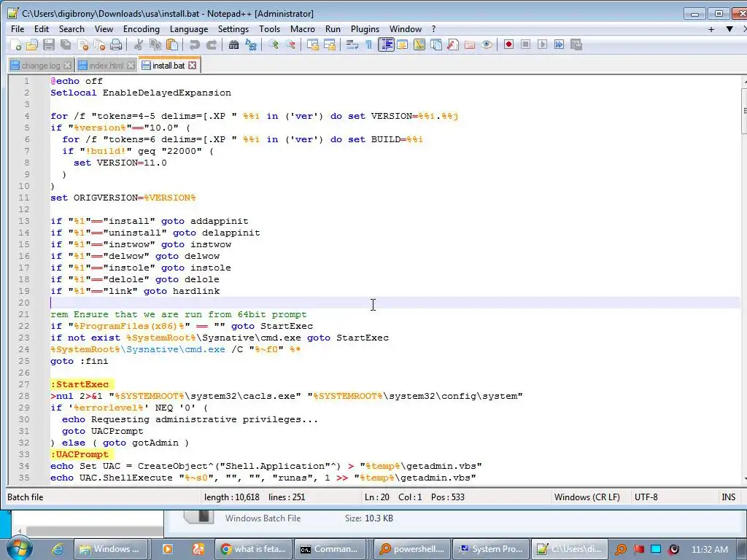Viewport: 747px width, 560px height.
Task: Toggle the Show Indent Guide icon
Action: coord(386,44)
